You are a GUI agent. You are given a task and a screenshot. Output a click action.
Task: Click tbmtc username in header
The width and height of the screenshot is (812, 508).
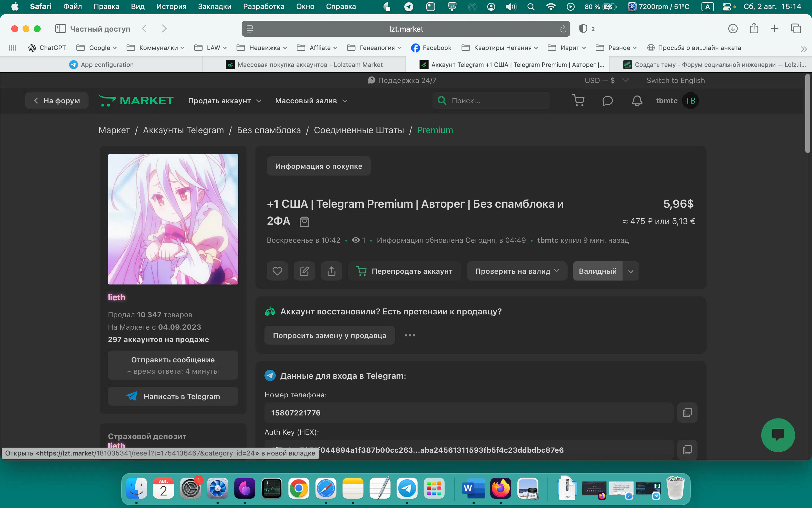pos(667,101)
